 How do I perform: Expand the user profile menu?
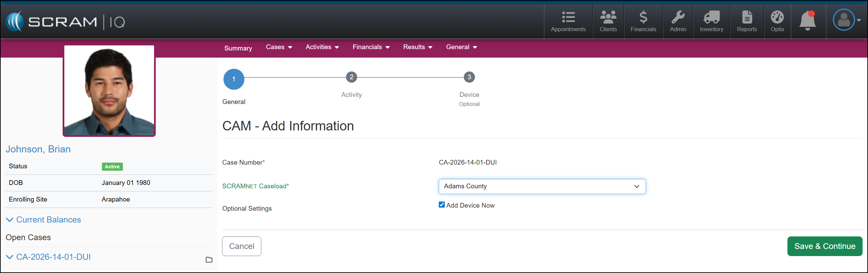[846, 20]
